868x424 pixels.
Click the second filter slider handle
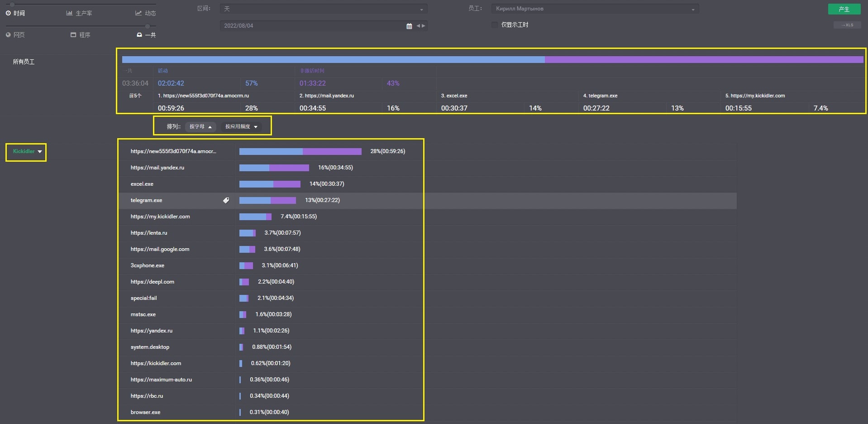(x=148, y=26)
